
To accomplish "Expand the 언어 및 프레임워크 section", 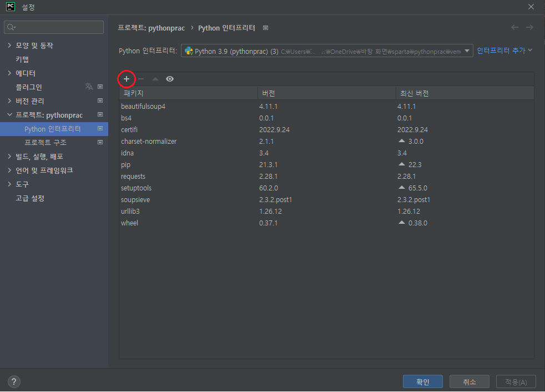I will click(x=9, y=170).
